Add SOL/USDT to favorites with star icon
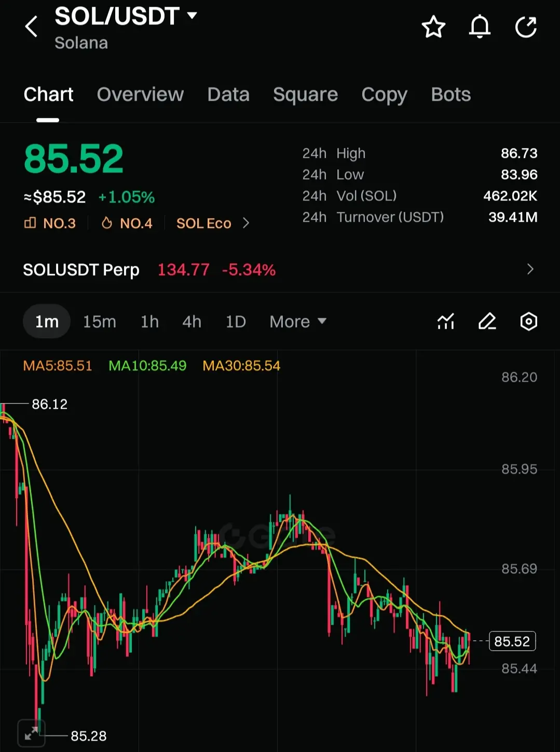The image size is (560, 752). [x=433, y=27]
